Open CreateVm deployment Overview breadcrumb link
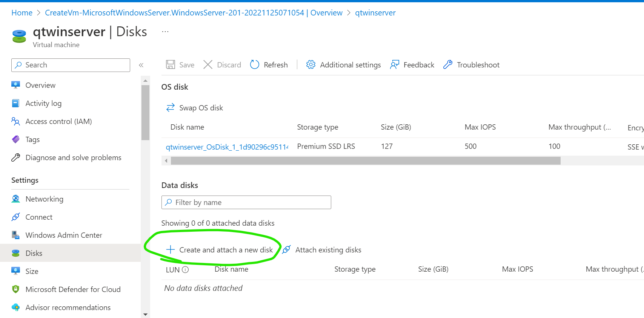The width and height of the screenshot is (644, 318). (x=194, y=13)
